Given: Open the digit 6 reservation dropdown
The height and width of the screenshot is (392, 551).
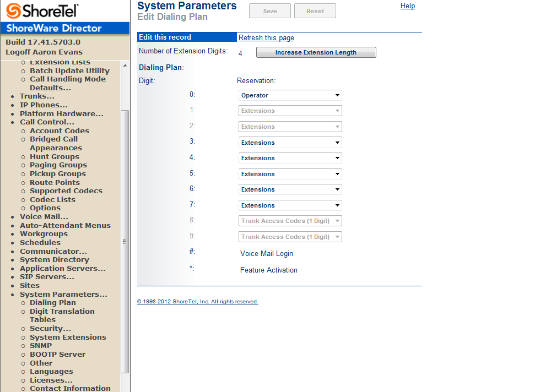Looking at the screenshot, I should (290, 189).
